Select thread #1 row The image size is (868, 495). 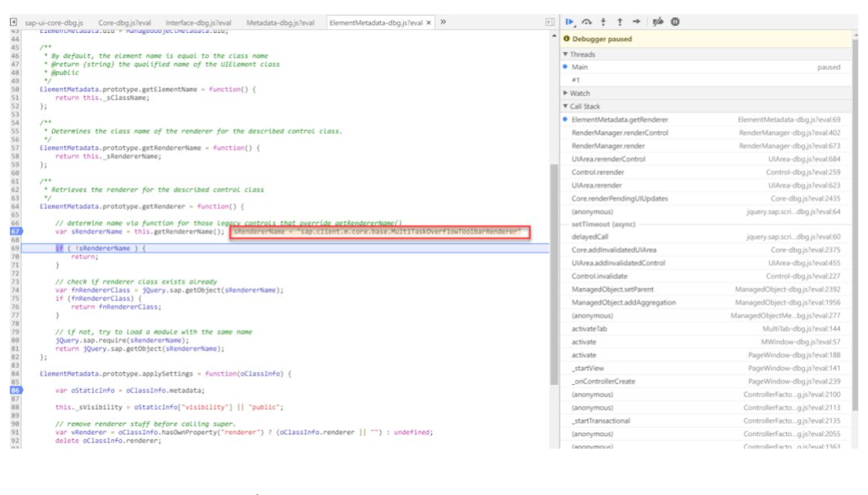706,79
